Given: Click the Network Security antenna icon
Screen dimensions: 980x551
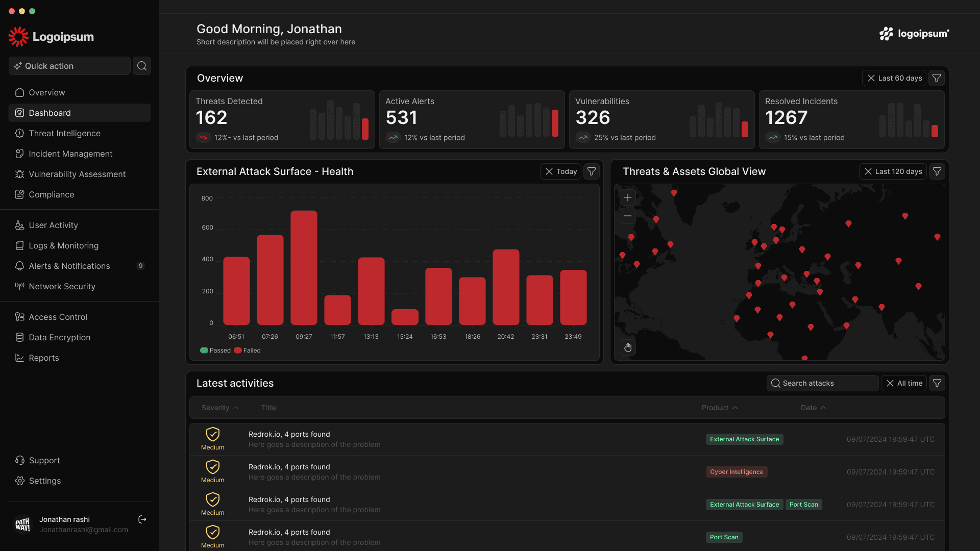Looking at the screenshot, I should (20, 286).
